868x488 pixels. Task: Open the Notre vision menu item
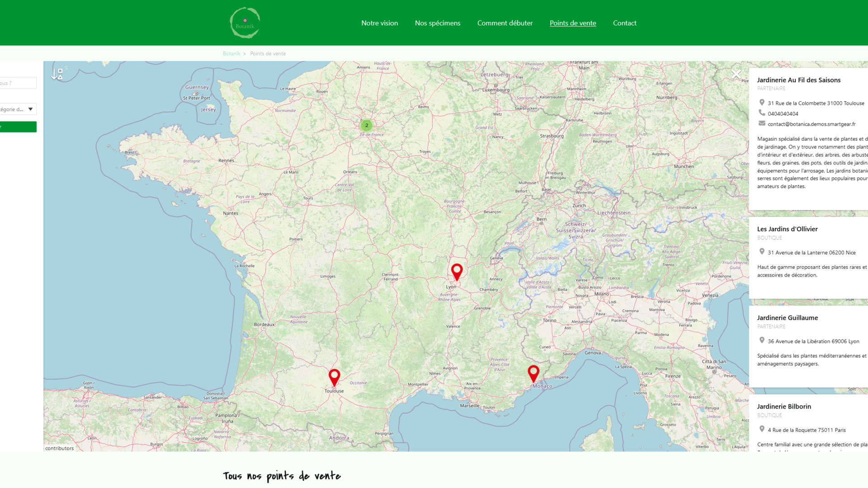click(x=379, y=23)
